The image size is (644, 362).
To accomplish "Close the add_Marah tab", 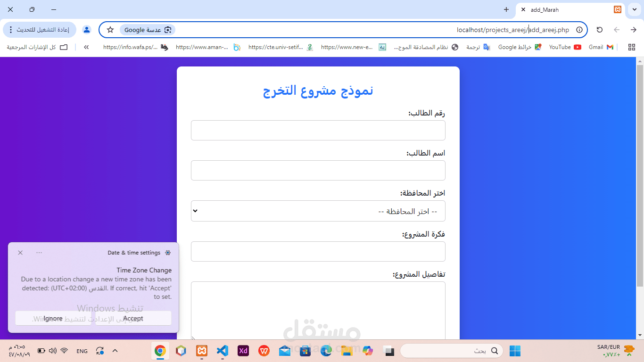I will [x=523, y=9].
